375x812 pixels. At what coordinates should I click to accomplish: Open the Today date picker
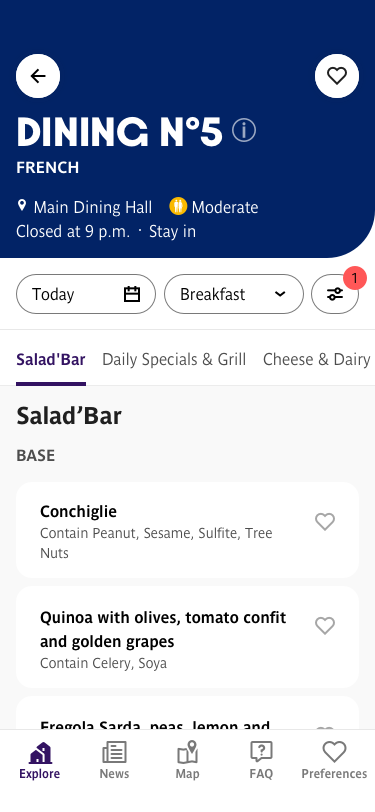(x=86, y=294)
